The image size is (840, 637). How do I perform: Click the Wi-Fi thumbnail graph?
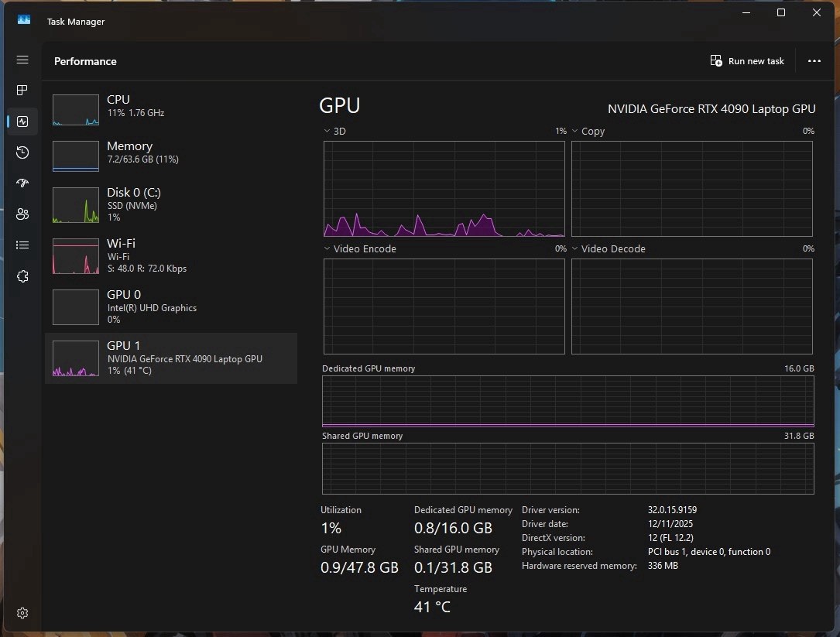76,256
